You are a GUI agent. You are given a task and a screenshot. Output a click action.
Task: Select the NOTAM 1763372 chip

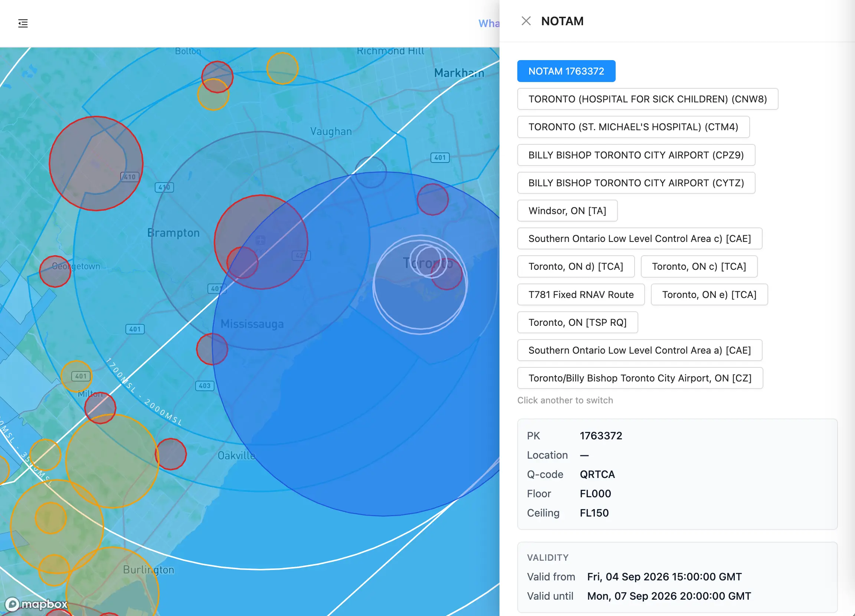point(566,71)
